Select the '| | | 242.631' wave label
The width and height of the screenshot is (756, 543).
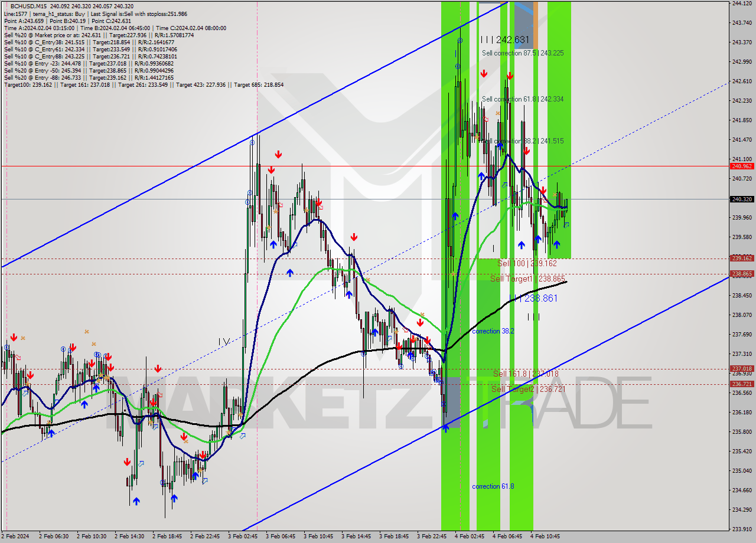click(x=504, y=40)
